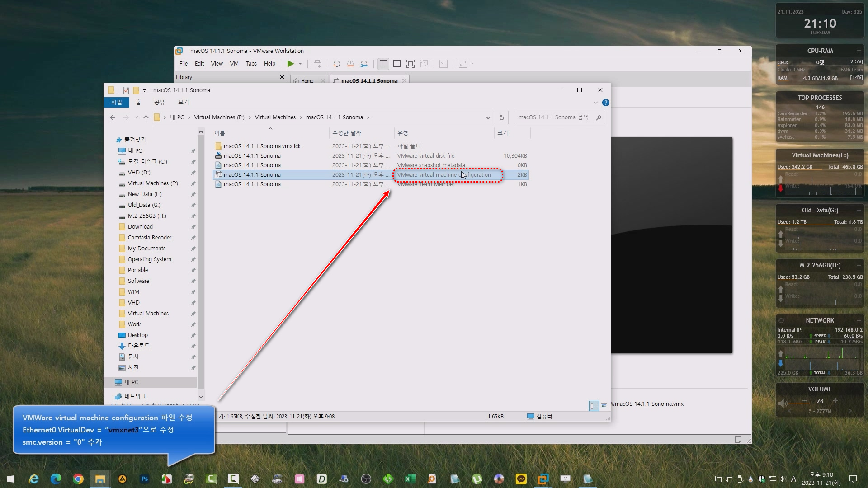Click the stretch guest icon in VMware toolbar

pos(463,64)
